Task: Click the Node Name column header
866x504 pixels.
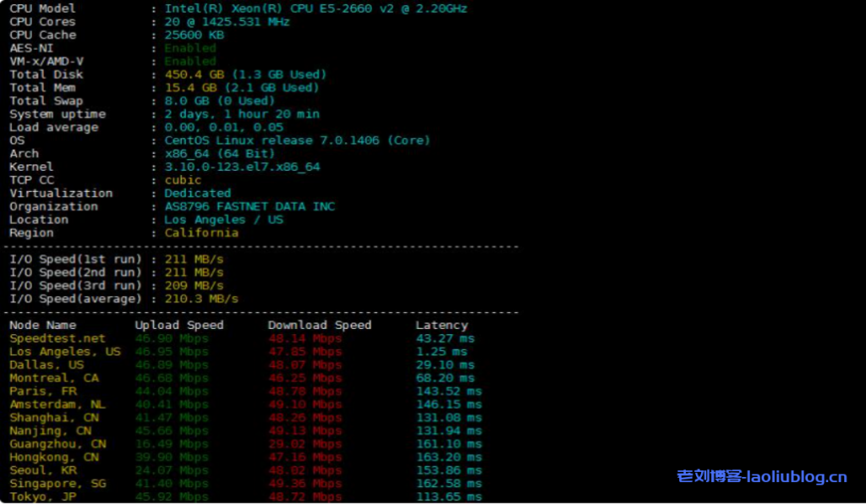Action: [42, 325]
